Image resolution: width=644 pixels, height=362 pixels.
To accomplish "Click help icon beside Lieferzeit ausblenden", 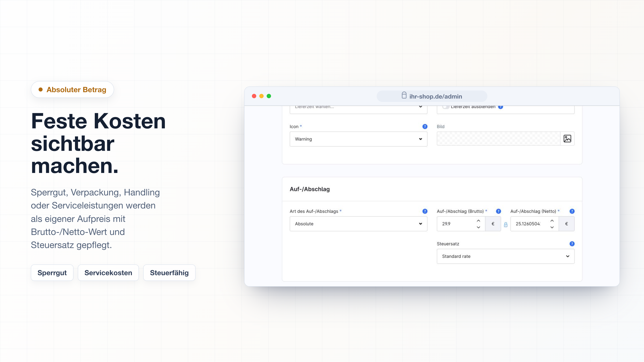I will tap(500, 107).
